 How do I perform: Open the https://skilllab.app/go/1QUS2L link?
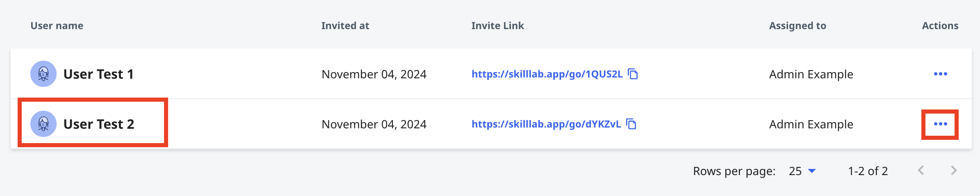click(x=547, y=74)
